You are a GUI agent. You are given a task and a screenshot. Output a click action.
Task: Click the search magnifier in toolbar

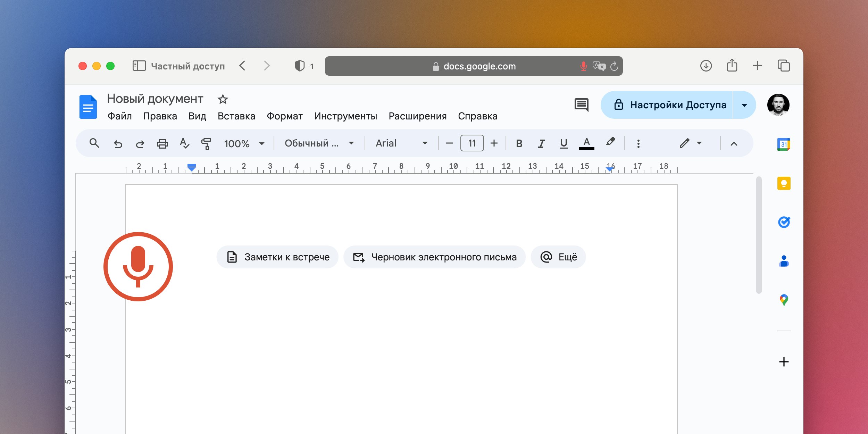tap(94, 143)
